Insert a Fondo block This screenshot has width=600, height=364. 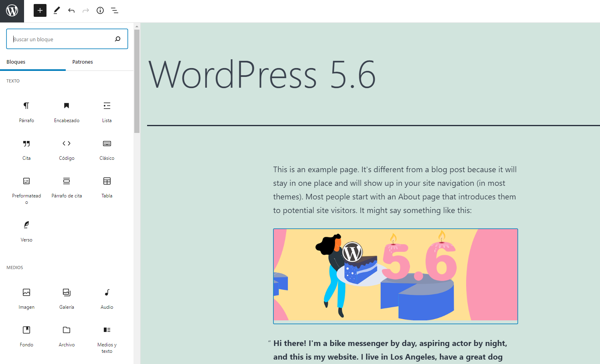26,336
